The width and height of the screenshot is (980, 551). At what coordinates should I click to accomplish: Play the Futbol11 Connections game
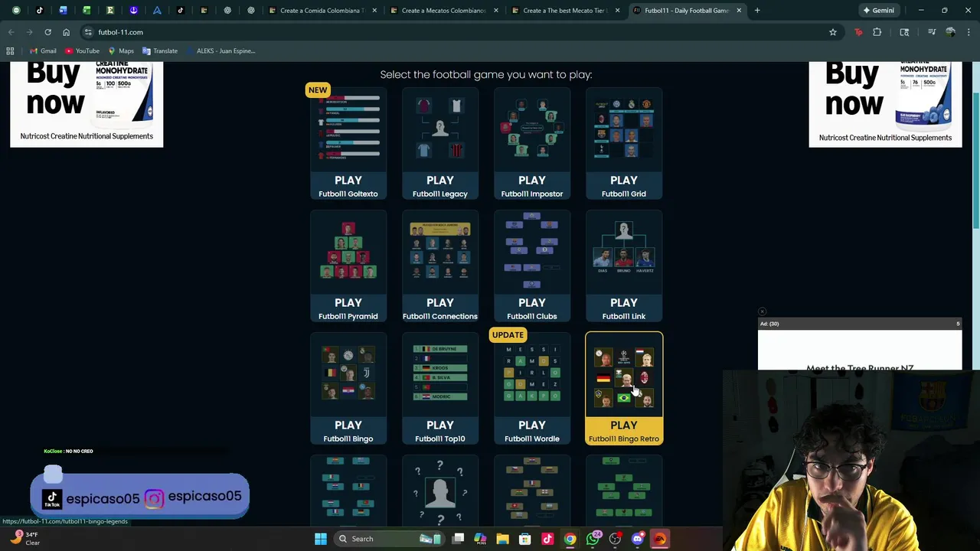[440, 266]
